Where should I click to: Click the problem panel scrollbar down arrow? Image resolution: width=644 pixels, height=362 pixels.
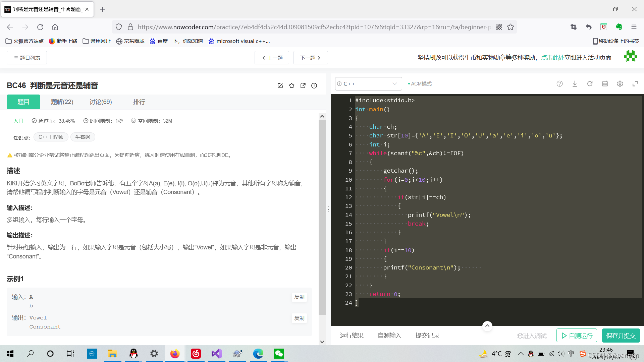tap(322, 342)
